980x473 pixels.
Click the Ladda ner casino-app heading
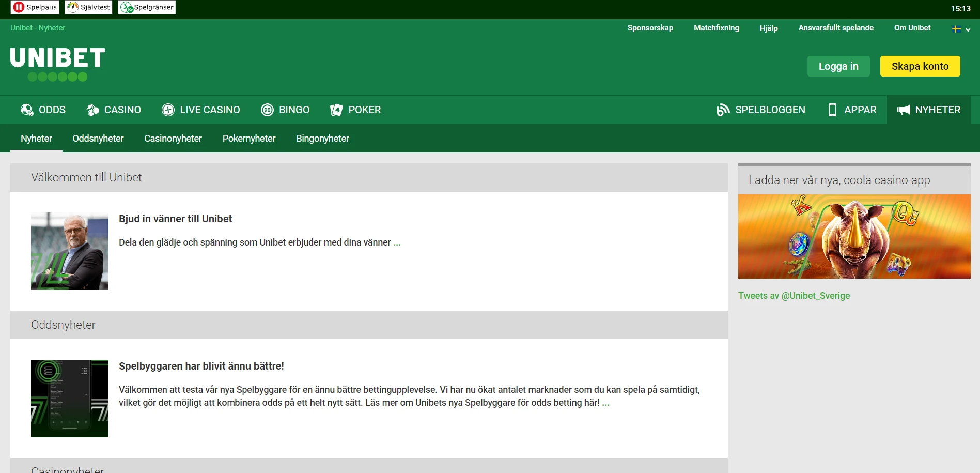pyautogui.click(x=839, y=180)
